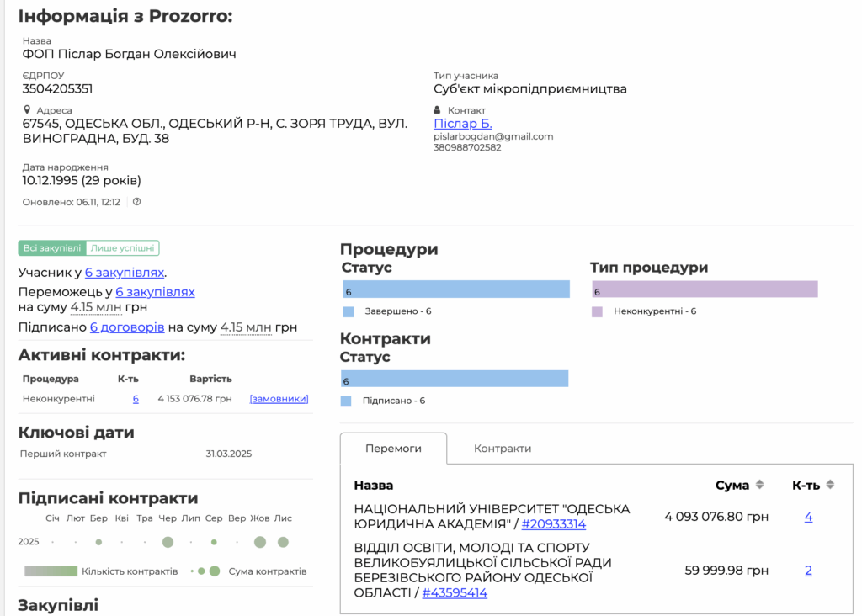Click the blue 'Завершено - 6' legend square
The image size is (862, 616).
point(349,311)
